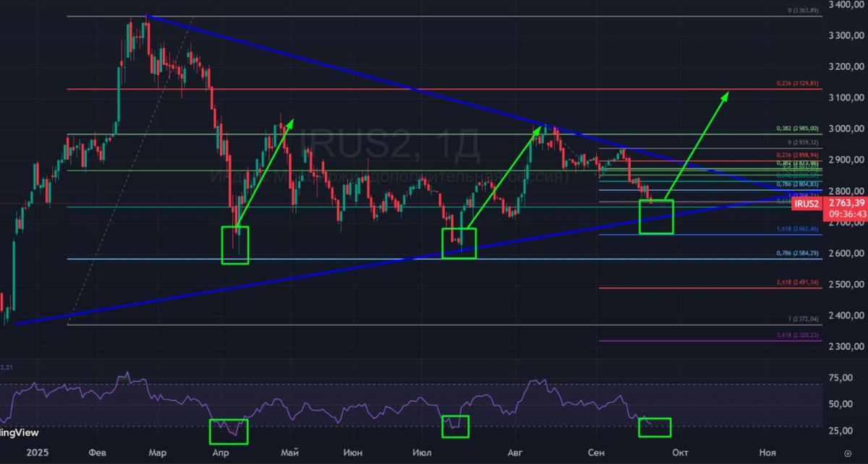Click the Май label on the time axis
The width and height of the screenshot is (868, 464).
tap(289, 452)
